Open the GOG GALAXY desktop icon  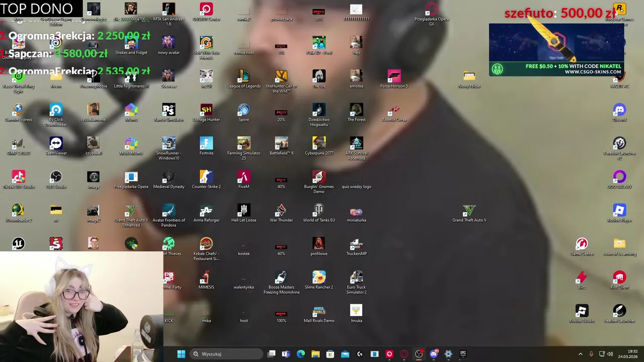[619, 179]
